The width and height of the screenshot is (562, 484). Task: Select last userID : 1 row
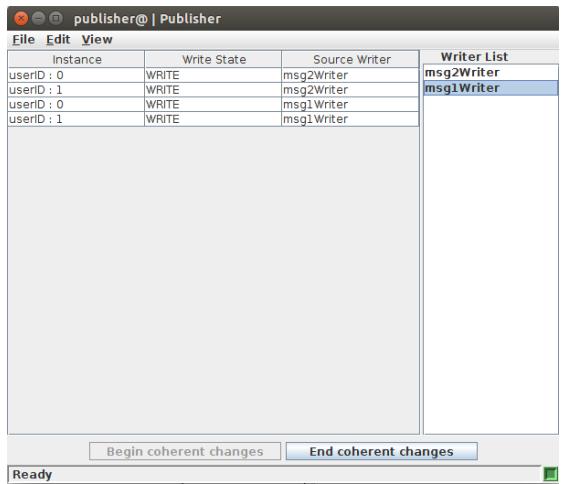(x=213, y=119)
